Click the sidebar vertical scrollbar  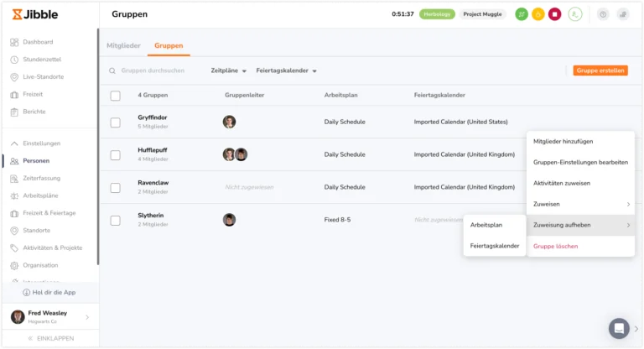[98, 146]
